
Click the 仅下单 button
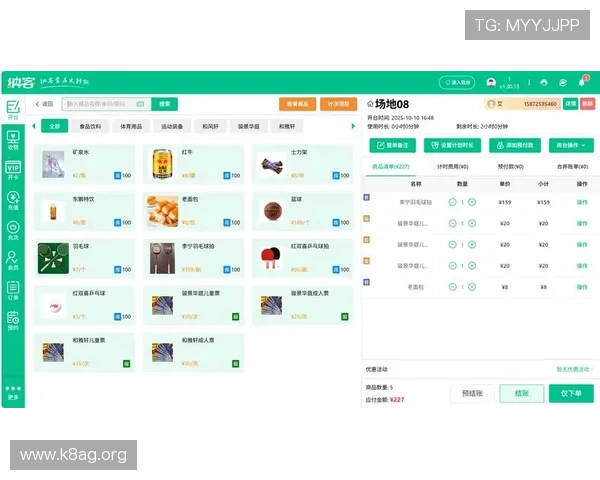[571, 393]
